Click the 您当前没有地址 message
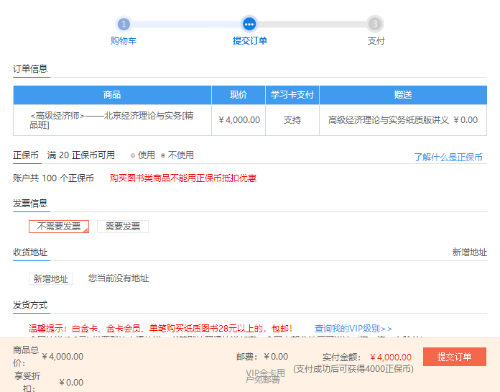 118,278
